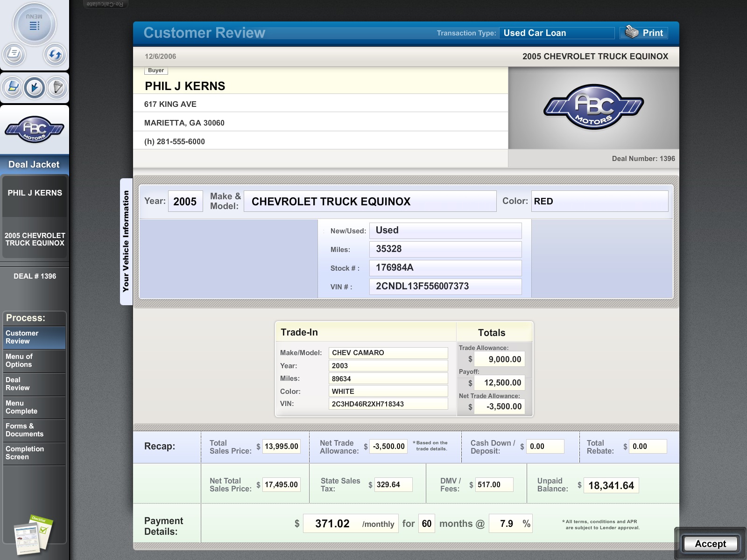Click the Stock # field 176984A

click(x=445, y=268)
